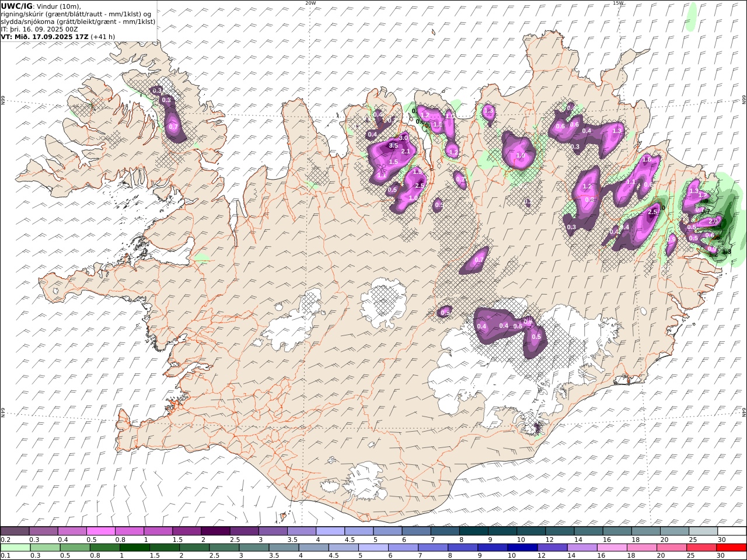Viewport: 747px width, 560px height.
Task: Click the 3.0 precipitation value on the map
Action: click(x=403, y=138)
